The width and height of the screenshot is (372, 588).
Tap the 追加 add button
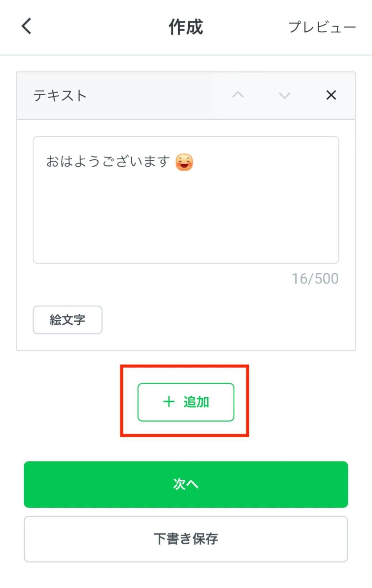pyautogui.click(x=186, y=402)
